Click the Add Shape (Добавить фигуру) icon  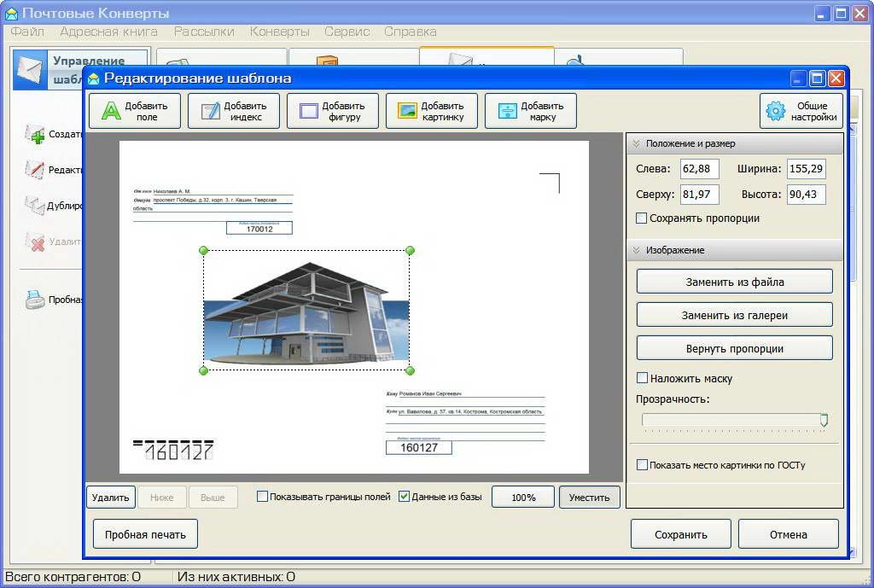click(308, 111)
